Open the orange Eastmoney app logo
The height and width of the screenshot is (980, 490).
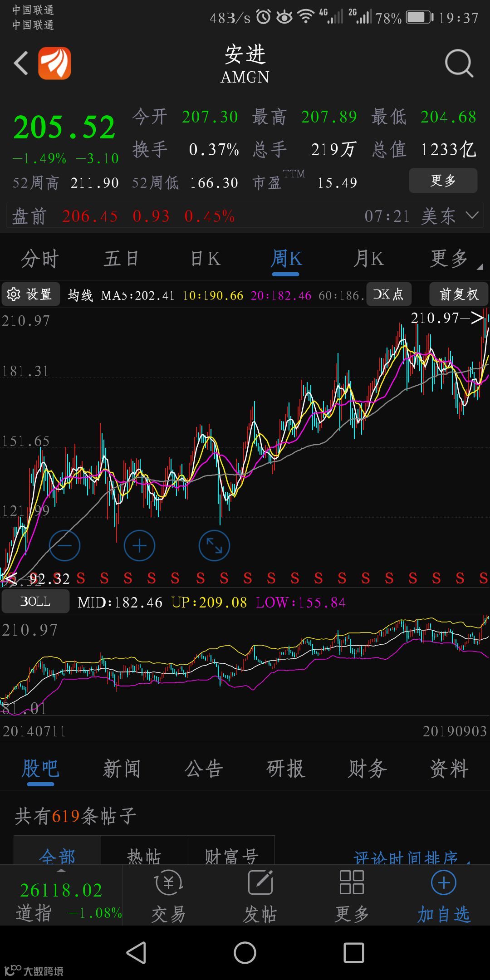(x=54, y=63)
